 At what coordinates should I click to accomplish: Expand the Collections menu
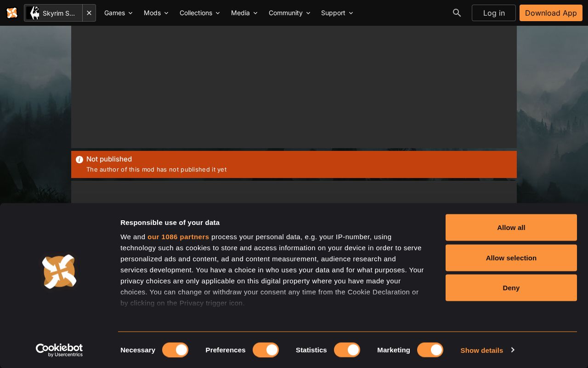coord(200,13)
